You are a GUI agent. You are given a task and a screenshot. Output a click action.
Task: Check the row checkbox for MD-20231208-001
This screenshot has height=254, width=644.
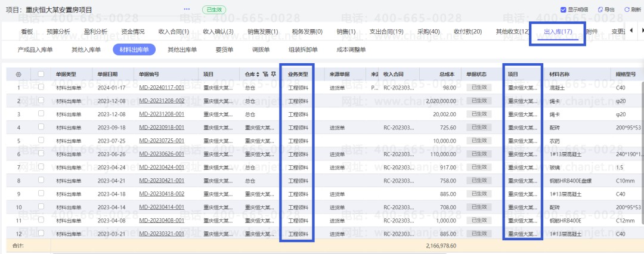(x=41, y=114)
